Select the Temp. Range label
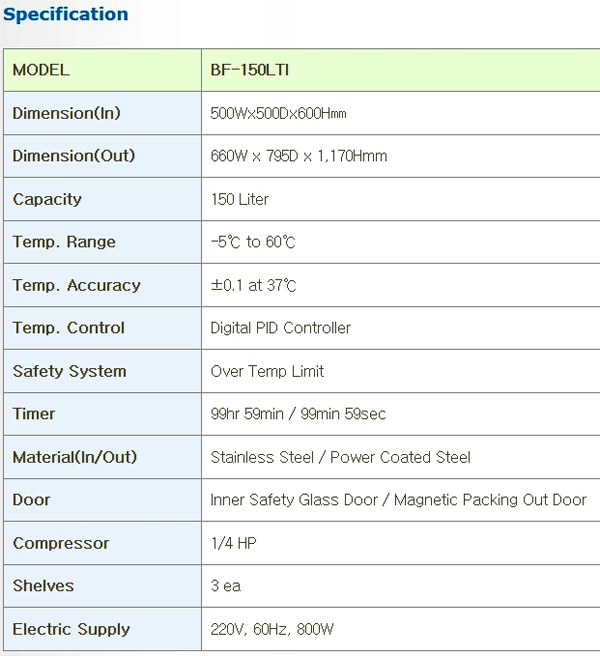Image resolution: width=600 pixels, height=656 pixels. click(64, 242)
